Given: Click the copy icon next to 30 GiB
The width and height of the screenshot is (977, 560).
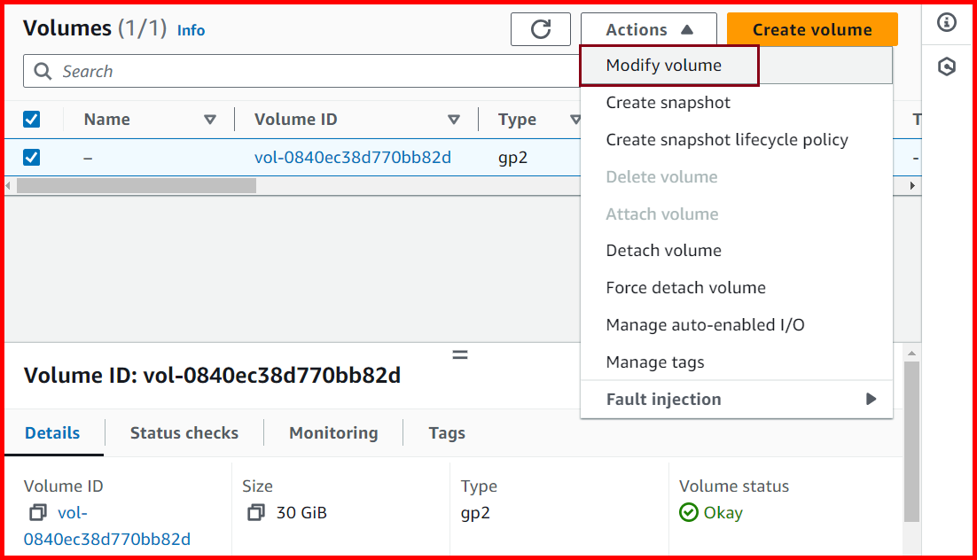Looking at the screenshot, I should (255, 512).
